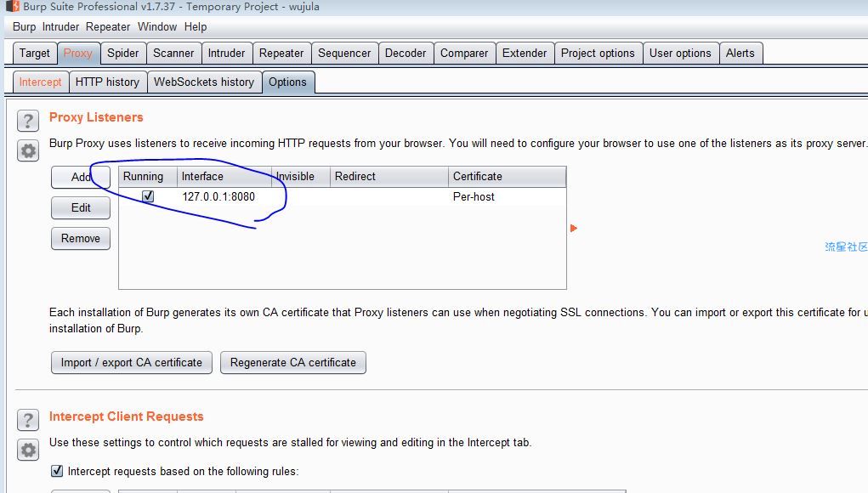This screenshot has height=493, width=868.
Task: Open help for Intercept Client Requests
Action: tap(28, 420)
